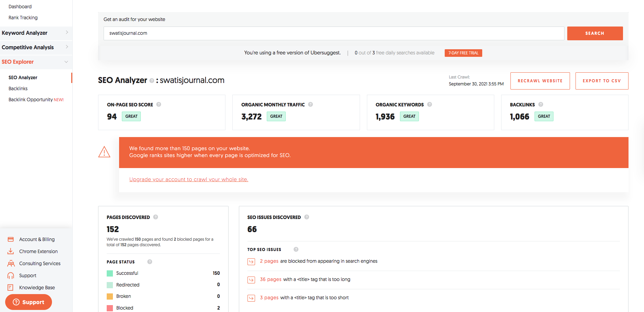644x312 pixels.
Task: Click help icon beside SEO Issues Discovered
Action: (307, 217)
